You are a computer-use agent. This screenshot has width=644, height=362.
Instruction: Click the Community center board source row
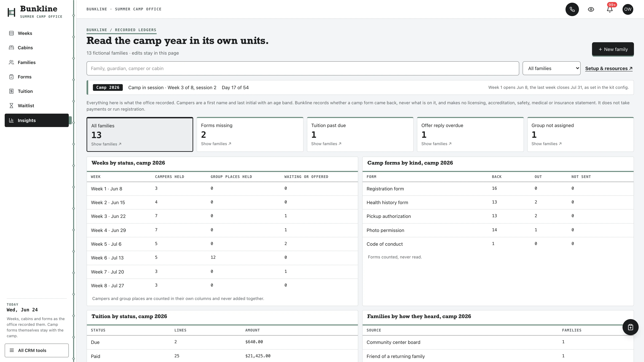498,342
